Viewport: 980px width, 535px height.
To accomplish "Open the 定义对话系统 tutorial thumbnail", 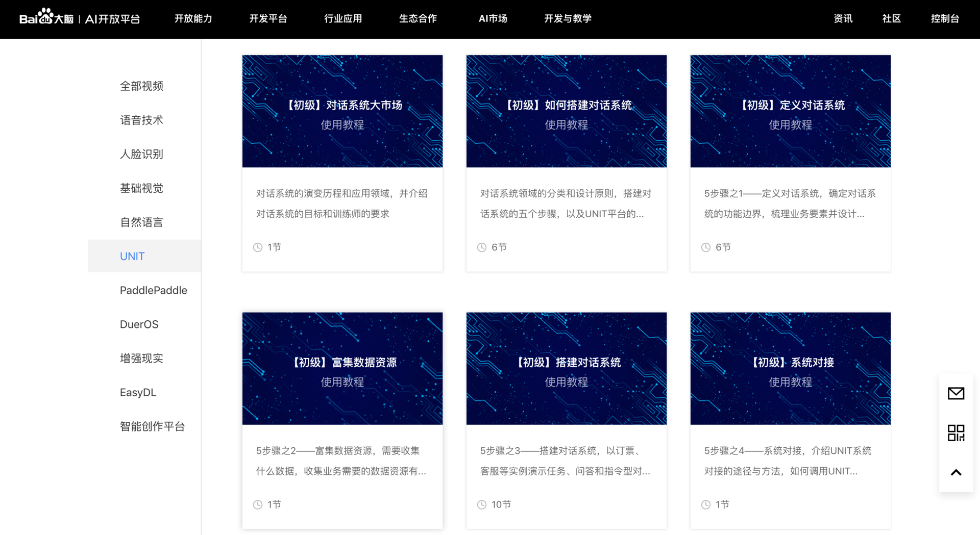I will coord(790,111).
